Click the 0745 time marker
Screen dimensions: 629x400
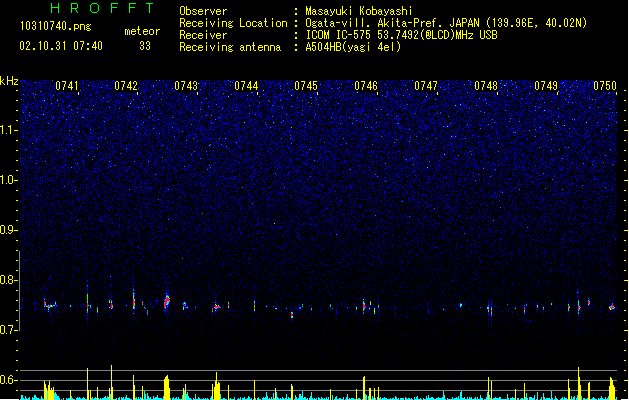coord(306,86)
